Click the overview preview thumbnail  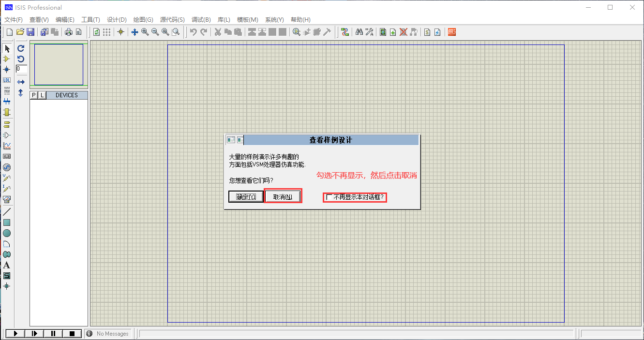click(x=59, y=65)
